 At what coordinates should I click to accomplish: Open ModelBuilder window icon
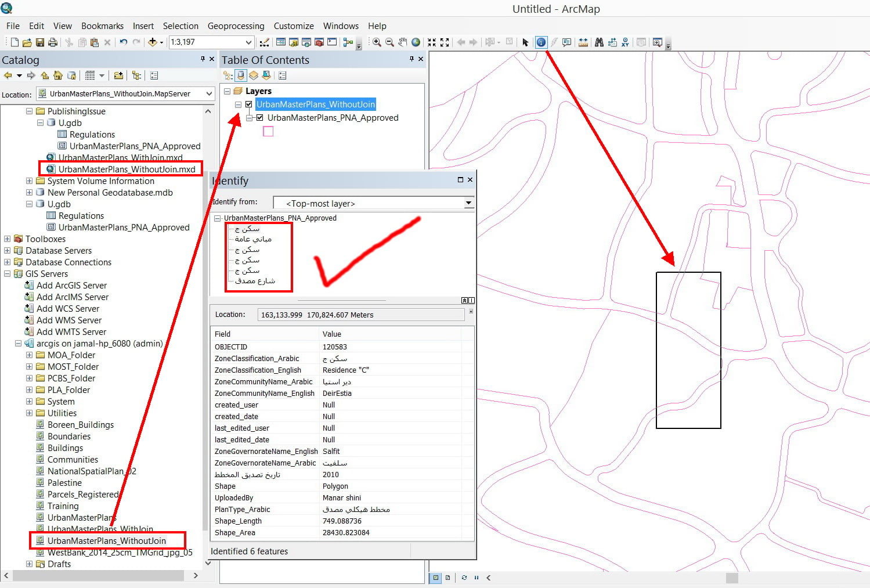(x=348, y=42)
